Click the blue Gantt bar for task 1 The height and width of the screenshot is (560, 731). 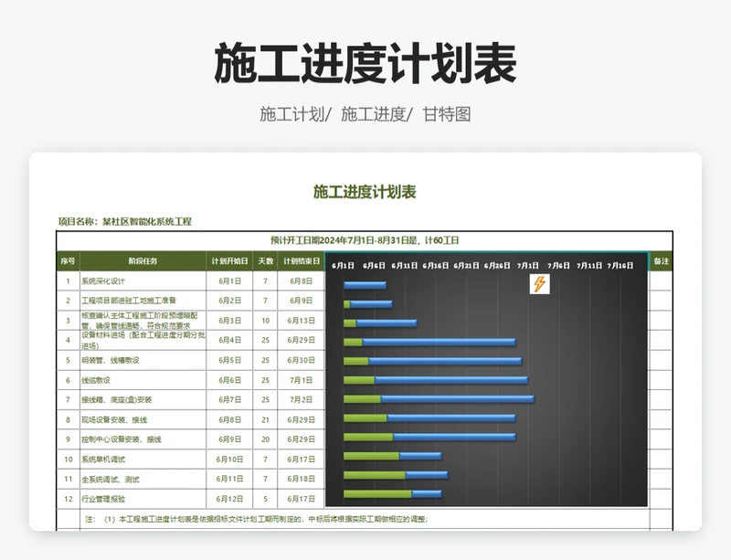coord(365,285)
